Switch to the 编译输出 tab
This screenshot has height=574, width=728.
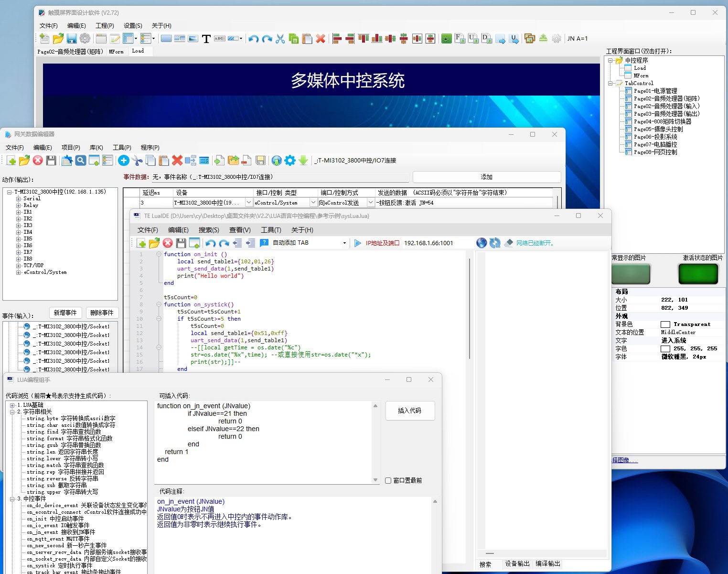tap(547, 564)
